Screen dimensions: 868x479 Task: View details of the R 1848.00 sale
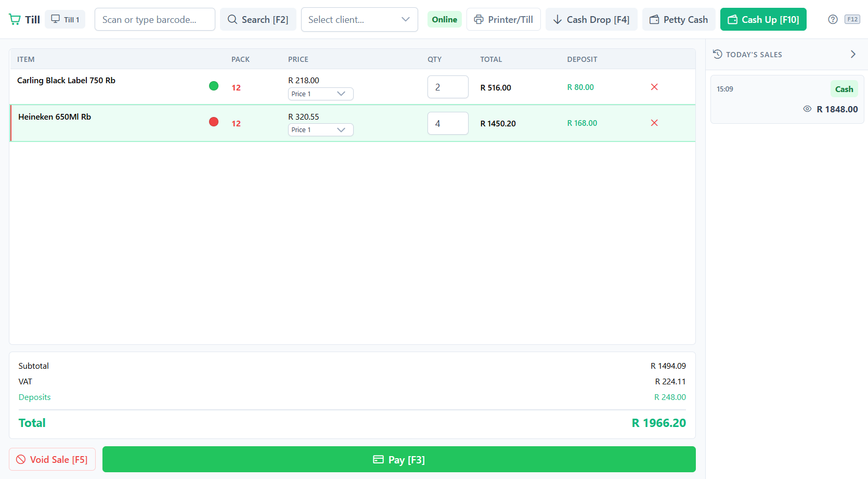coord(807,109)
